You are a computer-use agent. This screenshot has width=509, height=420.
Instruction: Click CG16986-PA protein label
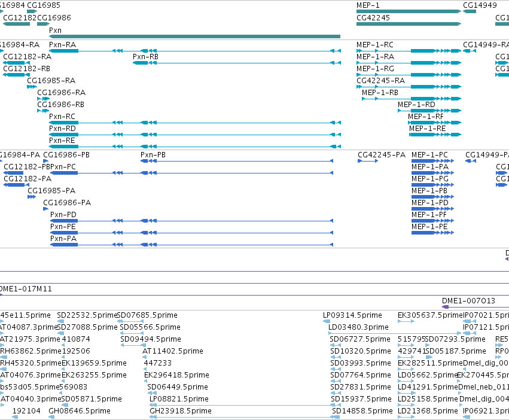[x=67, y=202]
